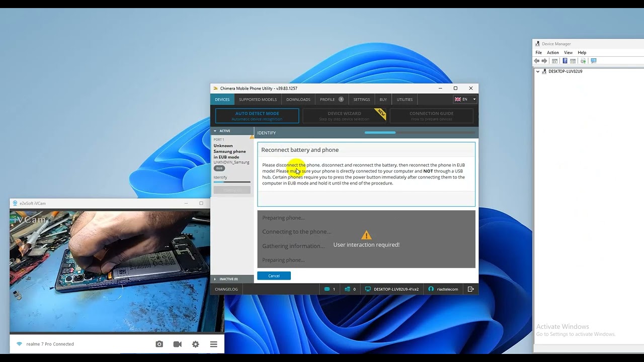The height and width of the screenshot is (362, 644).
Task: Open the Downloads tab
Action: [x=298, y=100]
